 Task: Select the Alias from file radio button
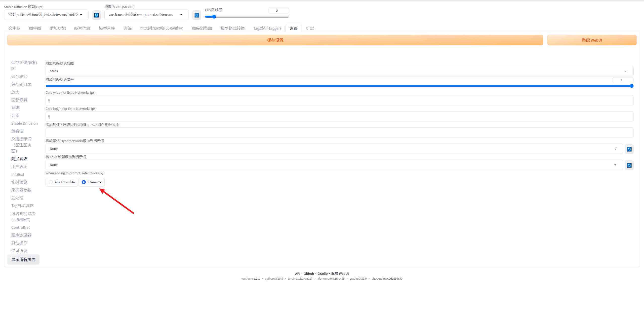(x=51, y=182)
